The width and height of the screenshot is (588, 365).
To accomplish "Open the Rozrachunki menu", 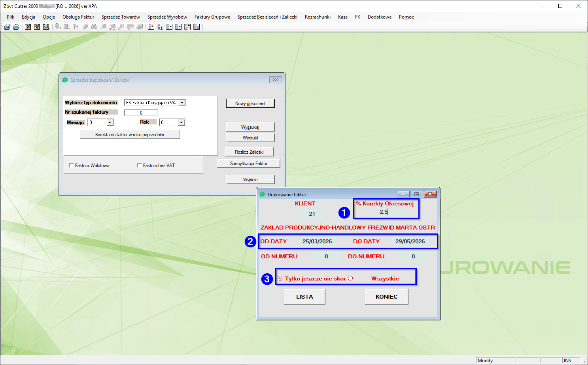I will pos(318,17).
